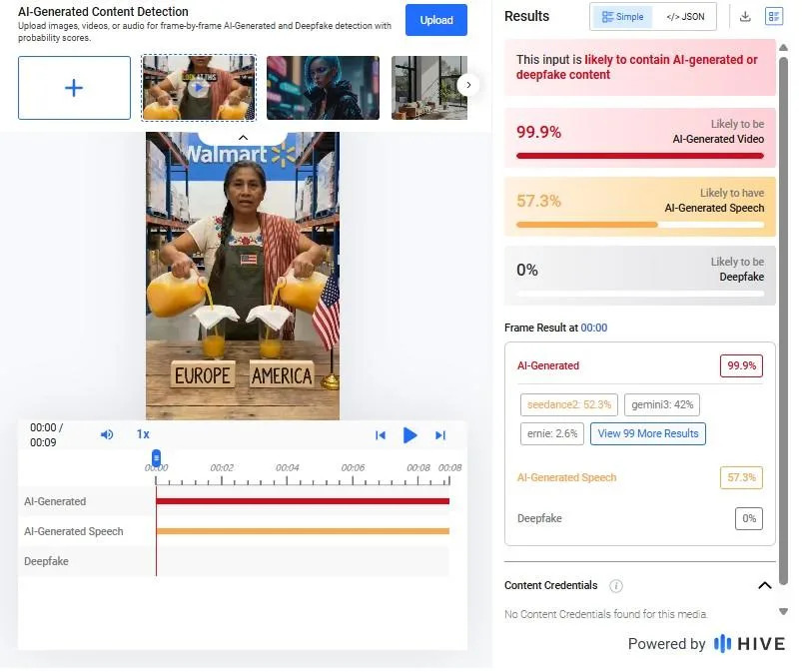
Task: Skip to the next frame
Action: [x=440, y=435]
